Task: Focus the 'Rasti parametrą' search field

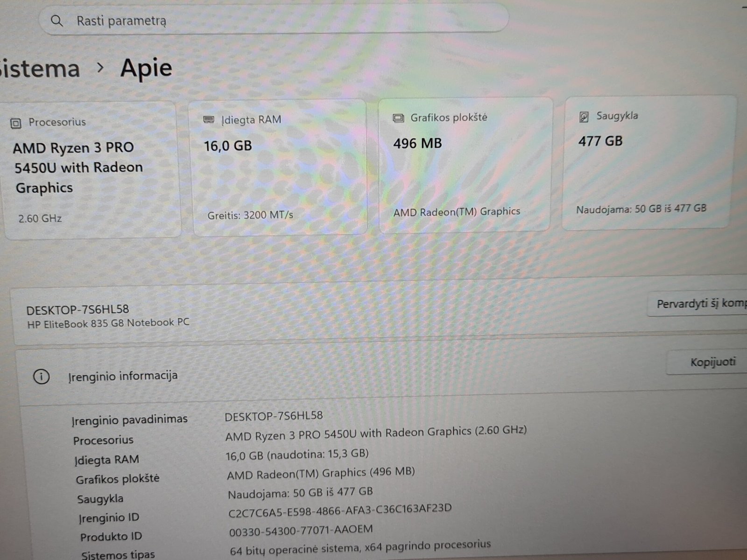Action: pyautogui.click(x=274, y=20)
